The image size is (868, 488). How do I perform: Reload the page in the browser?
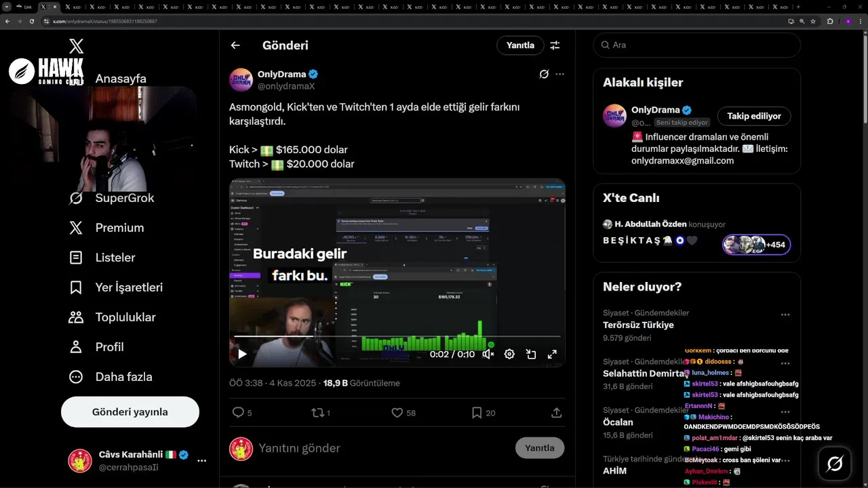[31, 21]
